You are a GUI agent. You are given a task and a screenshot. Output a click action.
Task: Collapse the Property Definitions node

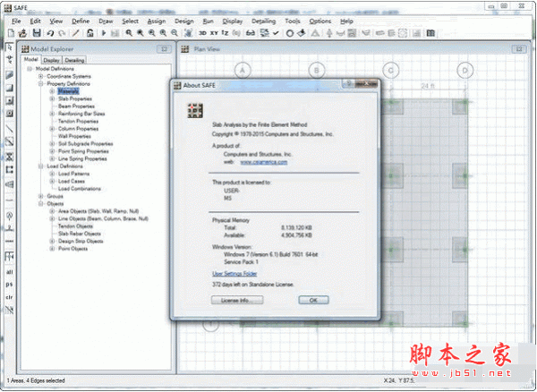tap(41, 83)
